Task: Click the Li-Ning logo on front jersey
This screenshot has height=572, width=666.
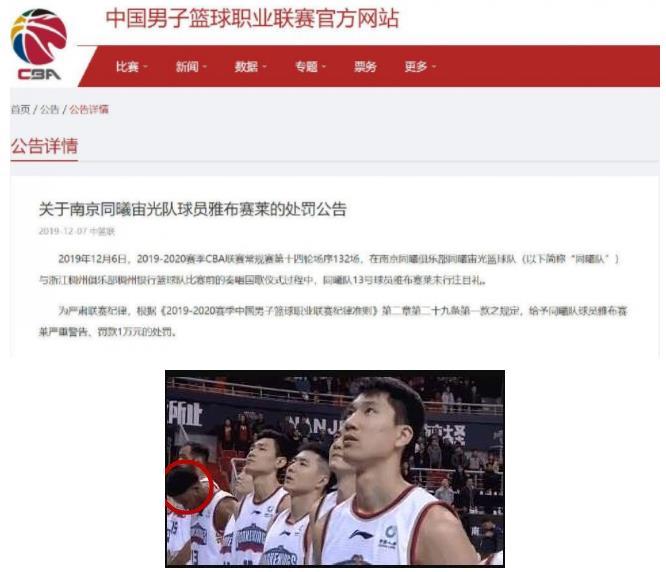Action: pyautogui.click(x=361, y=534)
